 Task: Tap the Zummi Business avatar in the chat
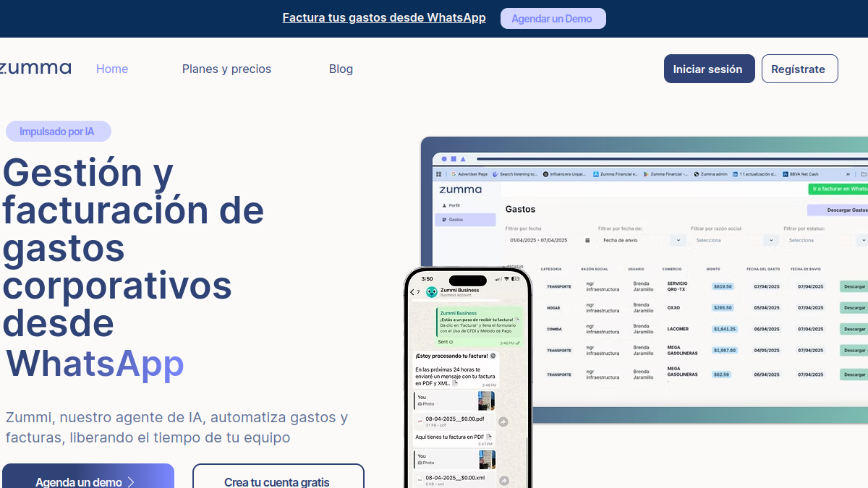pos(432,292)
